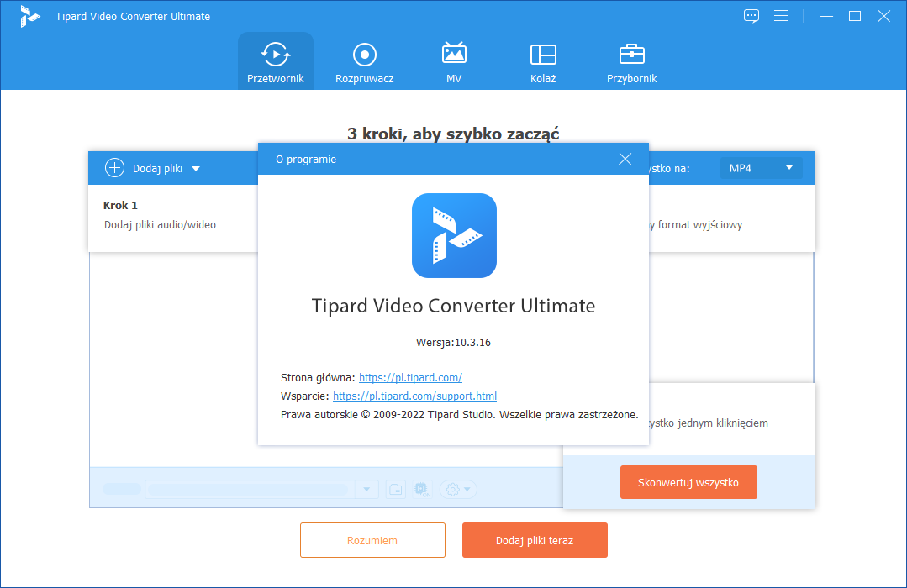
Task: Click Dodaj pliki teraz button
Action: click(x=535, y=540)
